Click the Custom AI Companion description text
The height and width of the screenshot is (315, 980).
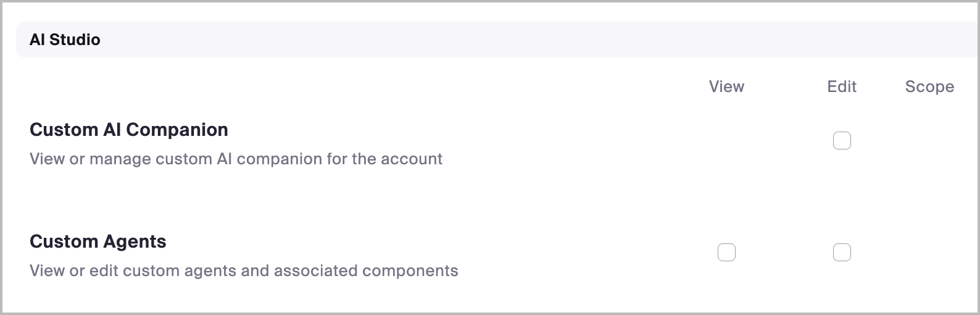pos(236,159)
